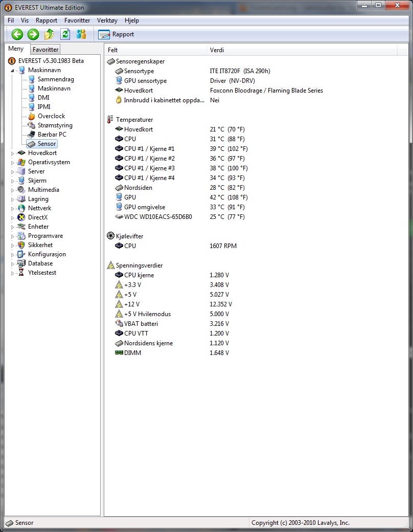Viewport: 413px width, 532px height.
Task: Collapse the Maskinnavn tree node
Action: click(13, 71)
